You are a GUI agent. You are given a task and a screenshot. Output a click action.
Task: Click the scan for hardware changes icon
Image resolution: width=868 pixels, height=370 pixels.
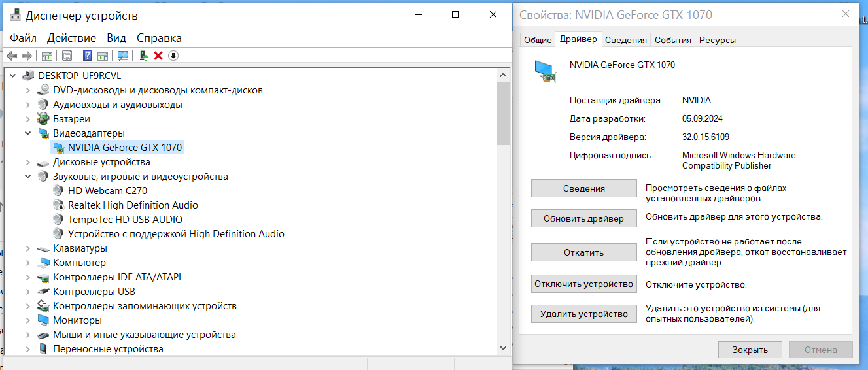[122, 56]
